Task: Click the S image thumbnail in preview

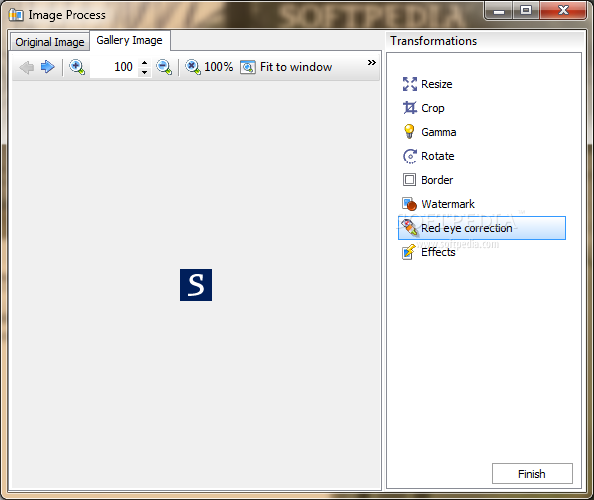Action: pos(196,285)
